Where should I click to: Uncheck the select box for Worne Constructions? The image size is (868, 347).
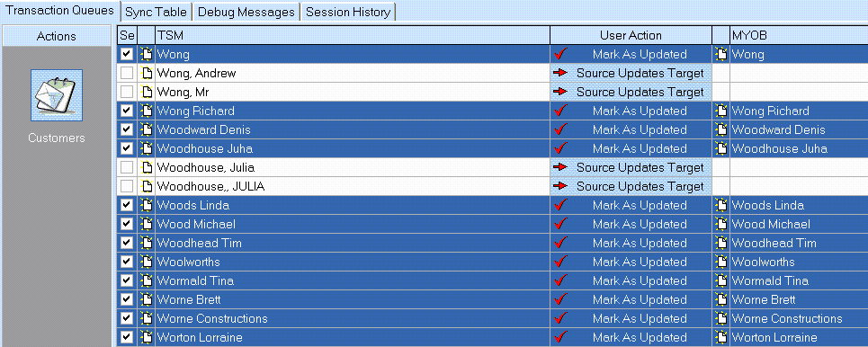[x=128, y=318]
